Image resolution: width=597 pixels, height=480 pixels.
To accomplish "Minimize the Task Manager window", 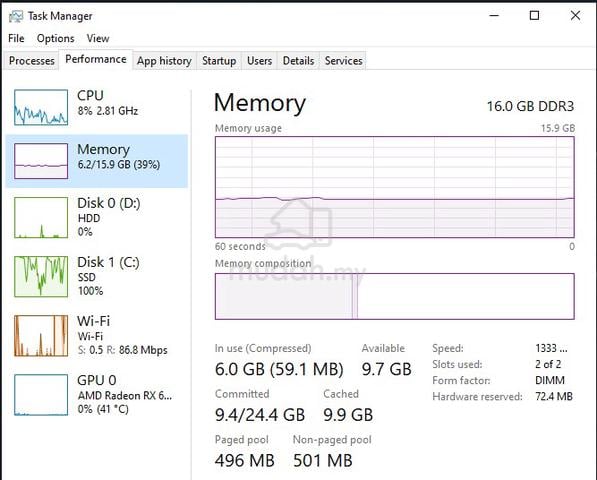I will [x=494, y=16].
